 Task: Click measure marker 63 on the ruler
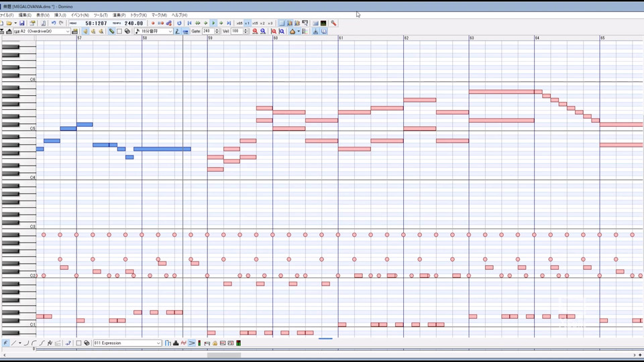pyautogui.click(x=472, y=38)
